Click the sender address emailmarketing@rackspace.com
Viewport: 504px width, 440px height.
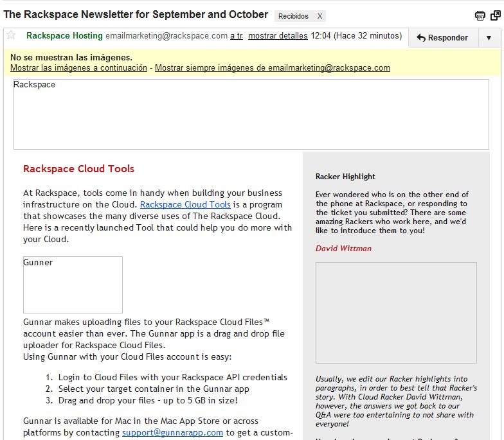point(166,36)
